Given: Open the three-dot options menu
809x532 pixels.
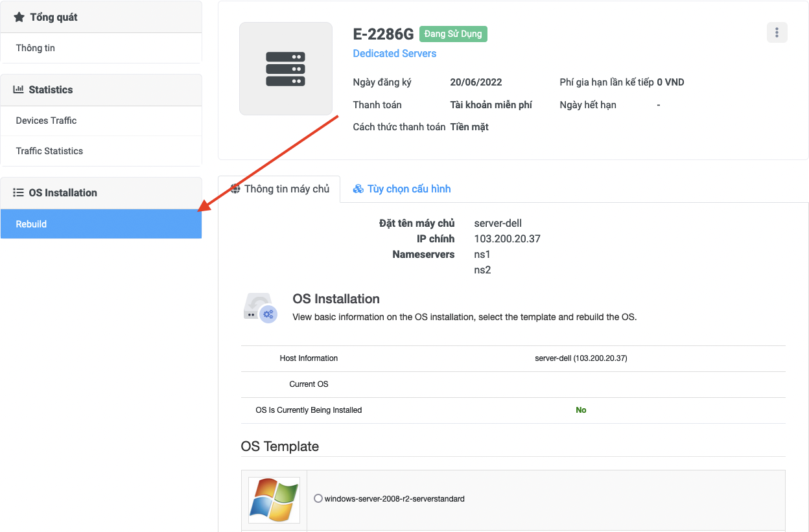Looking at the screenshot, I should [x=777, y=33].
